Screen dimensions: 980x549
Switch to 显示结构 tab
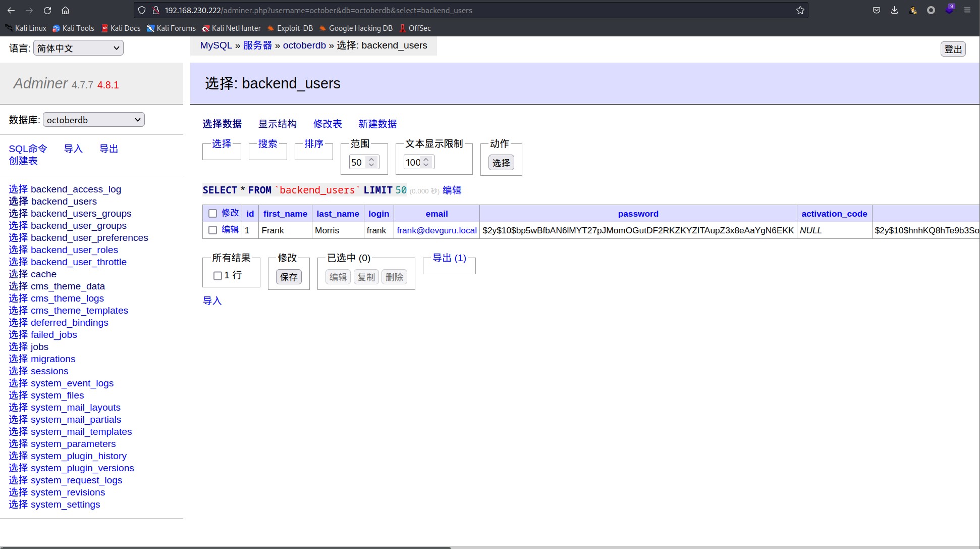[x=278, y=124]
